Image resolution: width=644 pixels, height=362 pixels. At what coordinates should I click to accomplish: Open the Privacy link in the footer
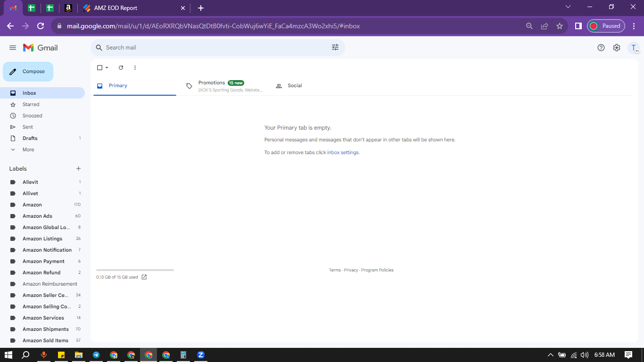[x=351, y=270]
